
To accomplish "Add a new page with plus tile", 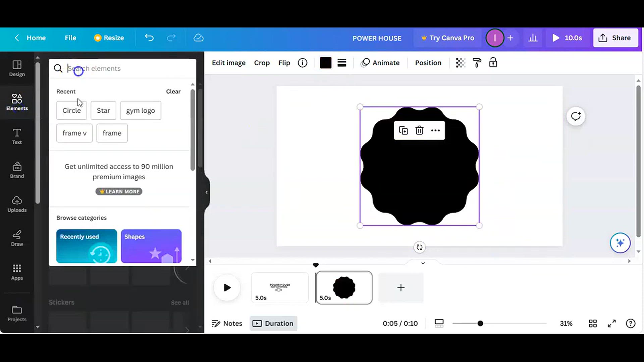I will 401,288.
